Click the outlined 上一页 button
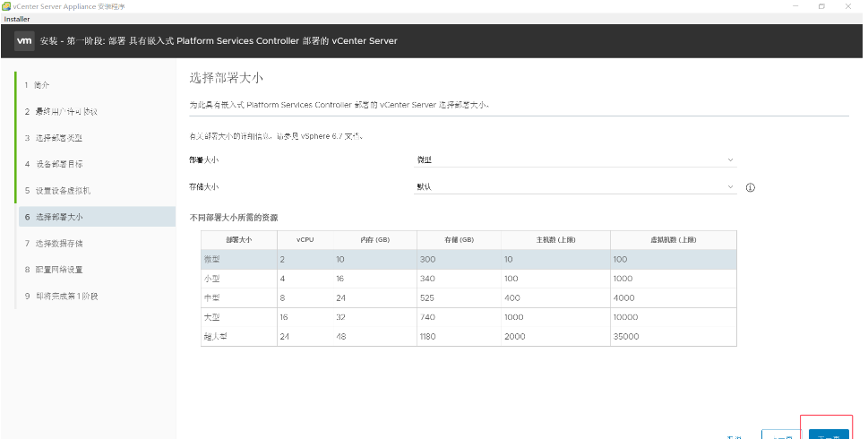This screenshot has height=439, width=868. (x=781, y=434)
